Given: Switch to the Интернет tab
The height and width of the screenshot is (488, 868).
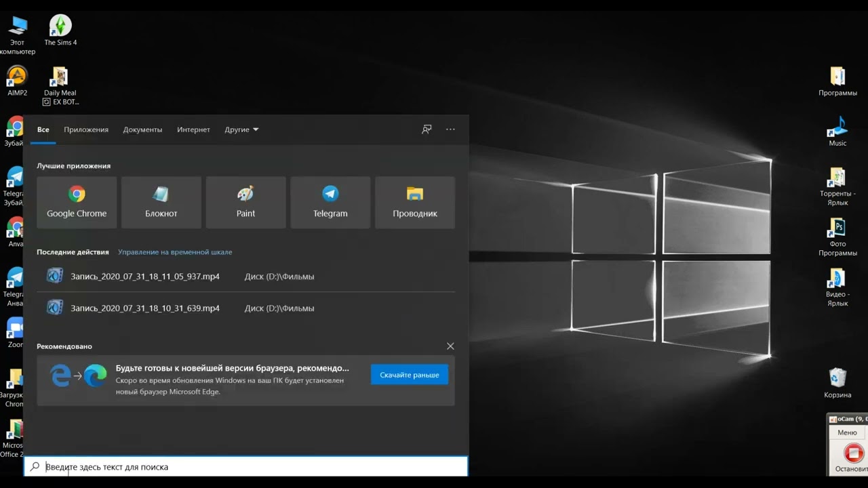Looking at the screenshot, I should [193, 129].
